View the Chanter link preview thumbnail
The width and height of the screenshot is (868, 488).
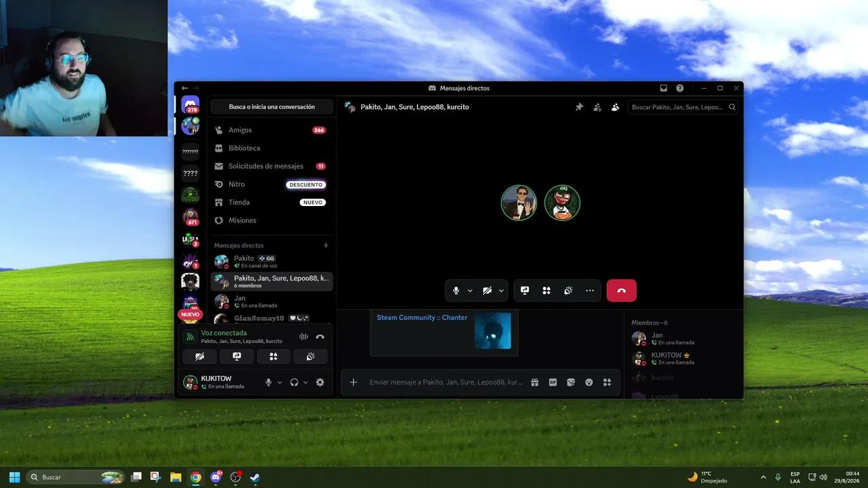coord(493,330)
